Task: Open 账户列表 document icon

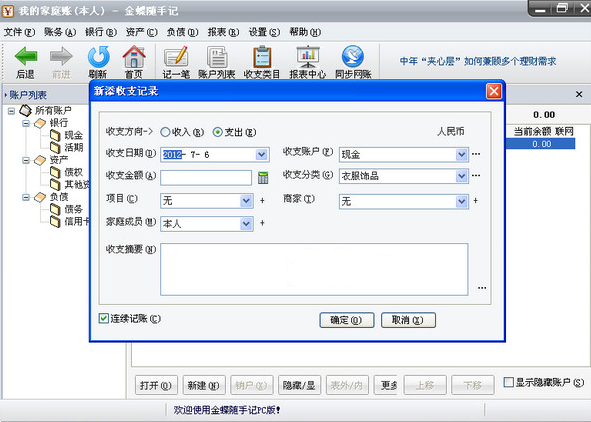Action: pyautogui.click(x=217, y=57)
